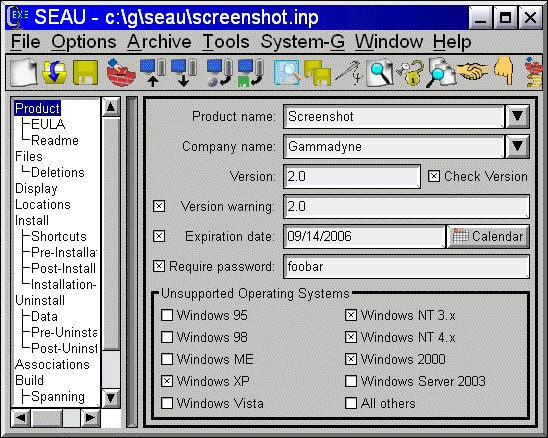Viewport: 548px width, 438px height.
Task: Click the bricklayer build icon
Action: 121,72
